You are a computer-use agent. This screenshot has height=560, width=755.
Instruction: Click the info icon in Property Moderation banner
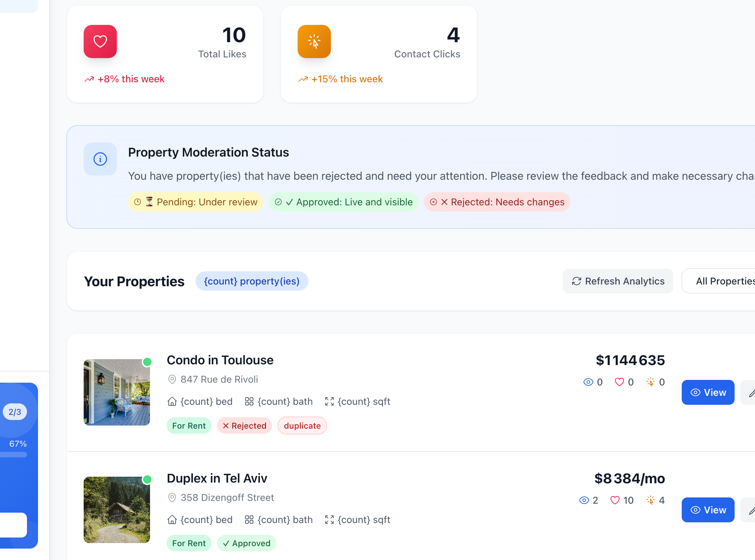(100, 159)
